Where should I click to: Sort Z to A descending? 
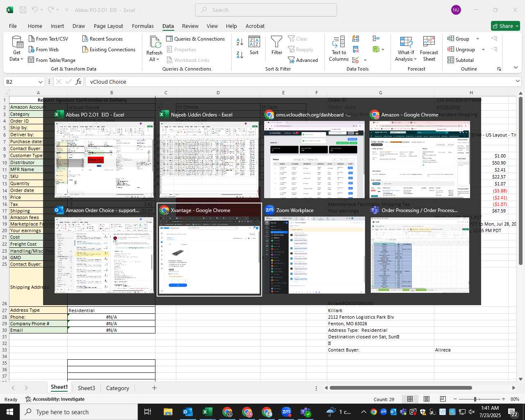(240, 55)
